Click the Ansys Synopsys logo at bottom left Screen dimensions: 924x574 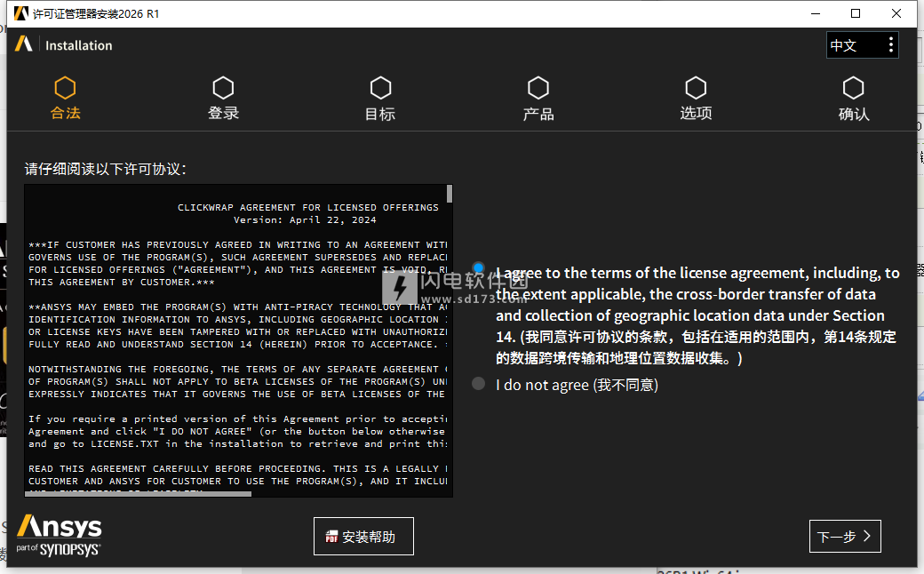(59, 535)
